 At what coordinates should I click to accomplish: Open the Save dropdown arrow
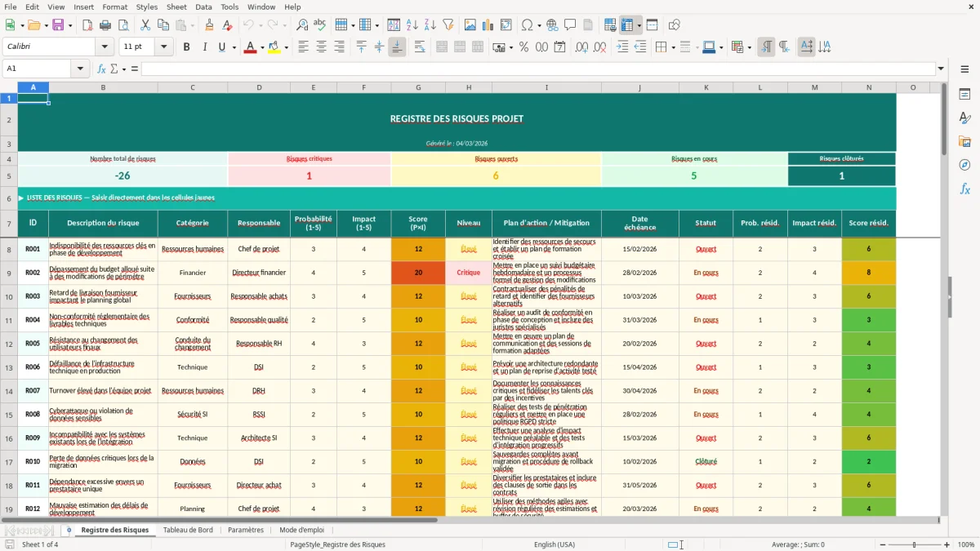coord(69,25)
